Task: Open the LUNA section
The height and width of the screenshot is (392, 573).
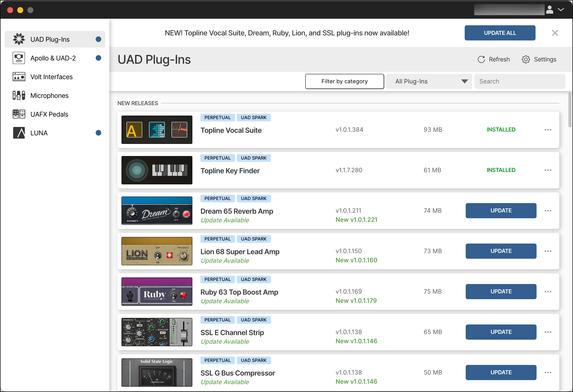Action: point(55,133)
